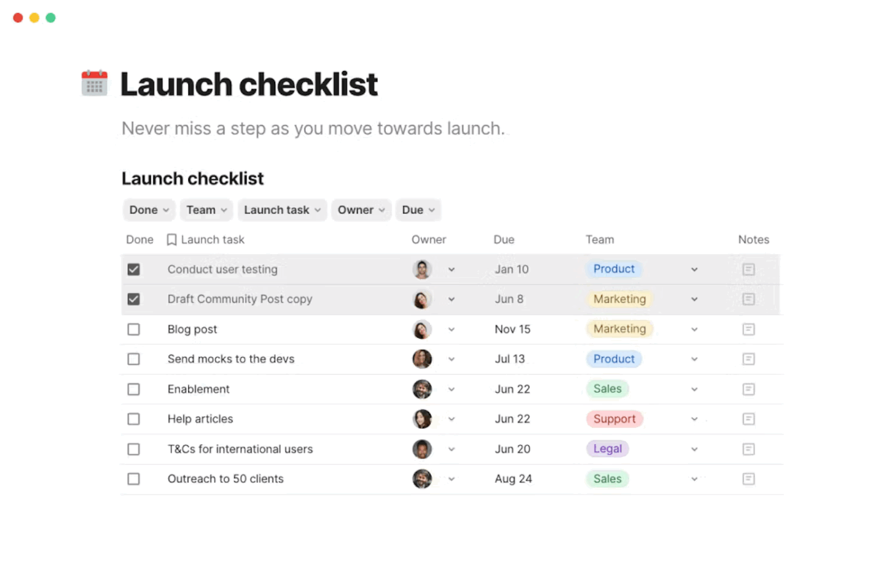896x588 pixels.
Task: Uncheck the Conduct user testing task
Action: tap(134, 269)
